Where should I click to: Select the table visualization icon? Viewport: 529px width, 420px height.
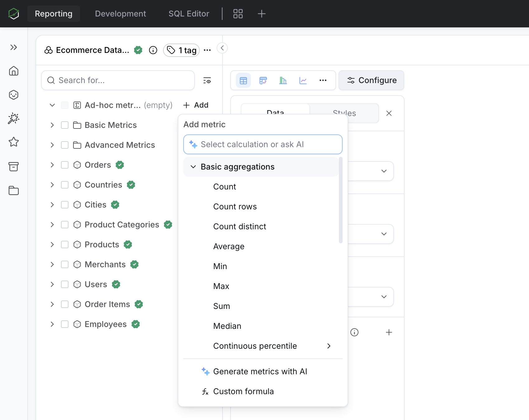click(243, 81)
